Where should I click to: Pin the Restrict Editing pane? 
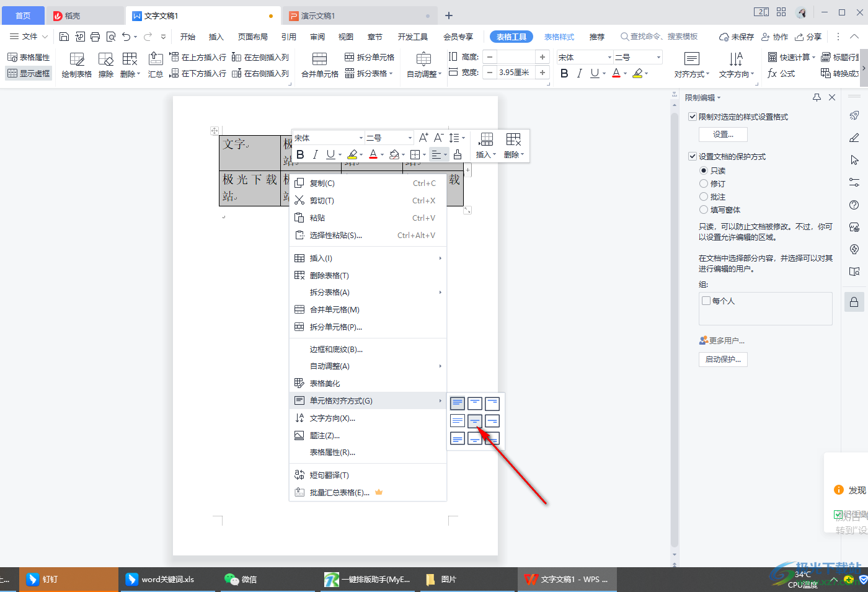coord(817,97)
